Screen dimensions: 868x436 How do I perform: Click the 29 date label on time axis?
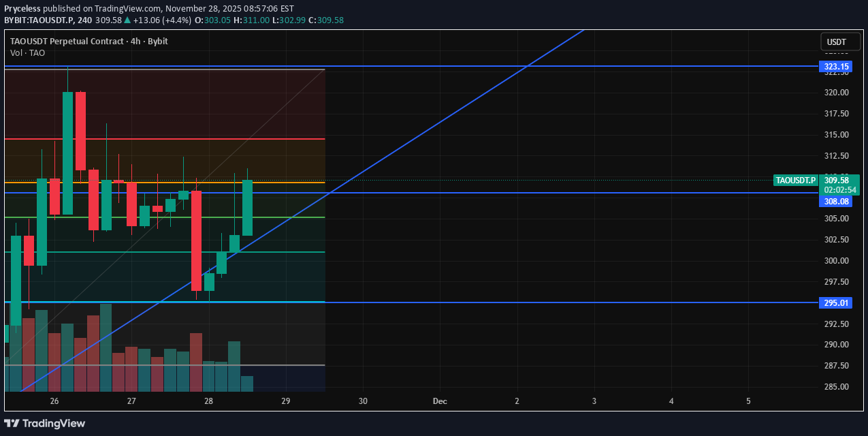[x=286, y=401]
